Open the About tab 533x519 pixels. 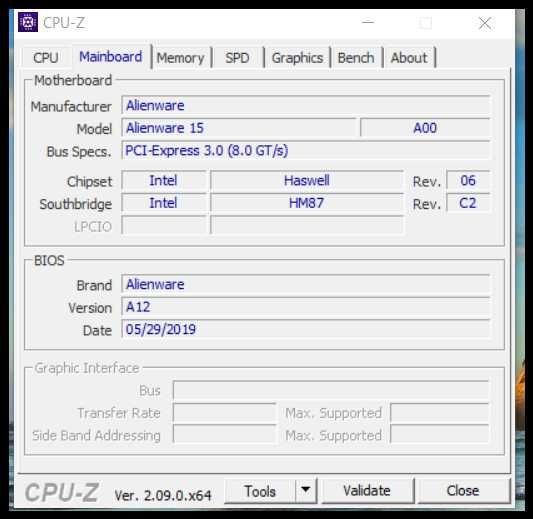[x=409, y=58]
